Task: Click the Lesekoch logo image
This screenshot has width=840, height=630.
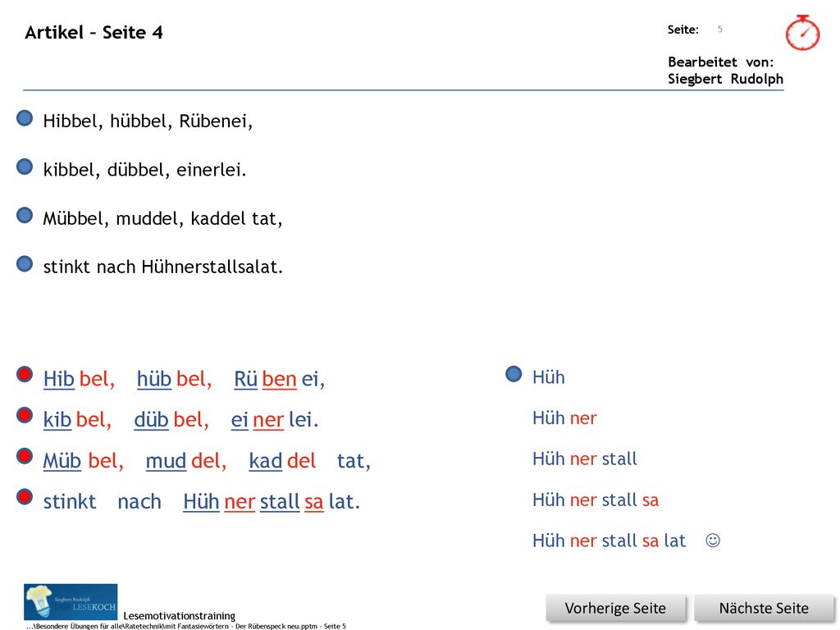Action: [x=71, y=601]
